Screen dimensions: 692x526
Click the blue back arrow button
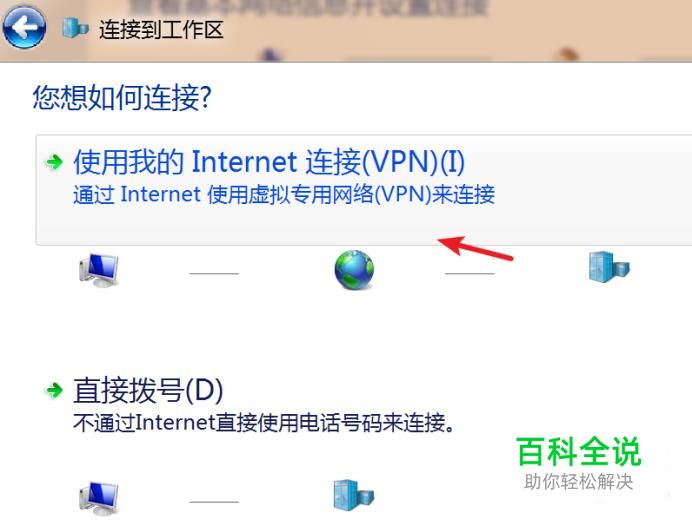tap(24, 27)
